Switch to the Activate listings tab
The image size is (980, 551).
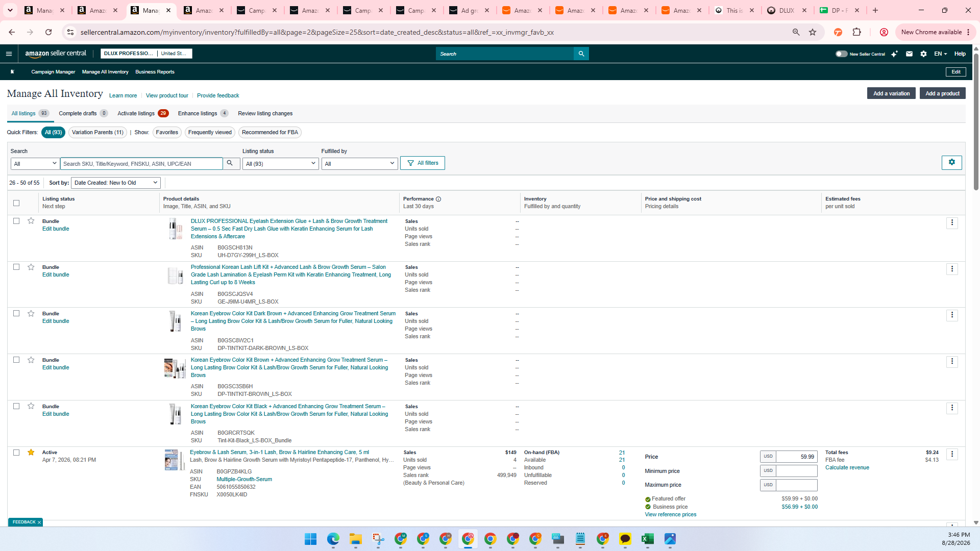143,113
